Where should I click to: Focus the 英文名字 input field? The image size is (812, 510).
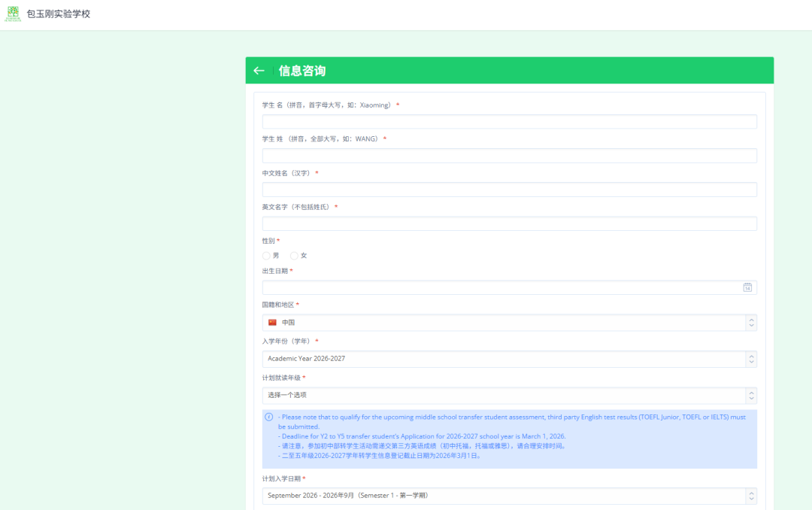point(509,223)
